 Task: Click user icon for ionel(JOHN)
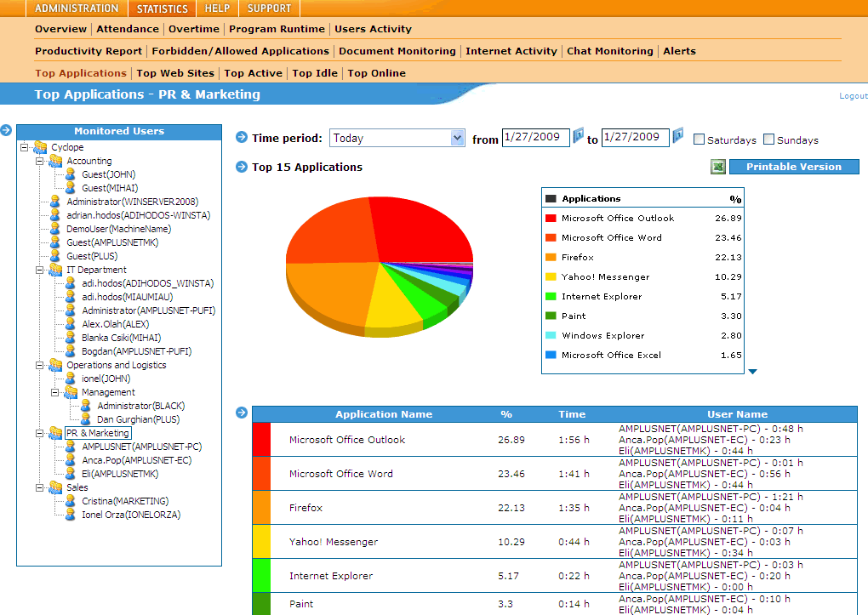coord(71,379)
